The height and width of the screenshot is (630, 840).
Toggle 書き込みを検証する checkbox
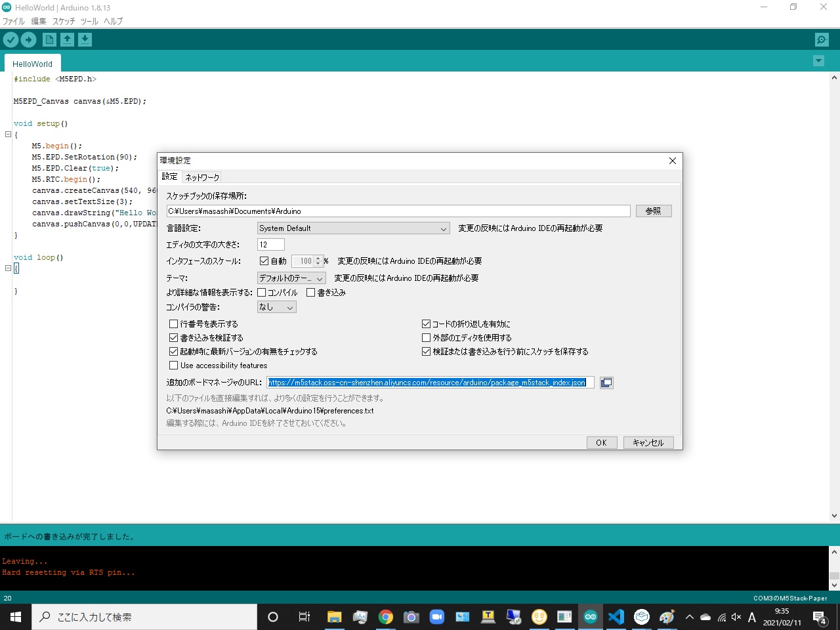(x=174, y=338)
